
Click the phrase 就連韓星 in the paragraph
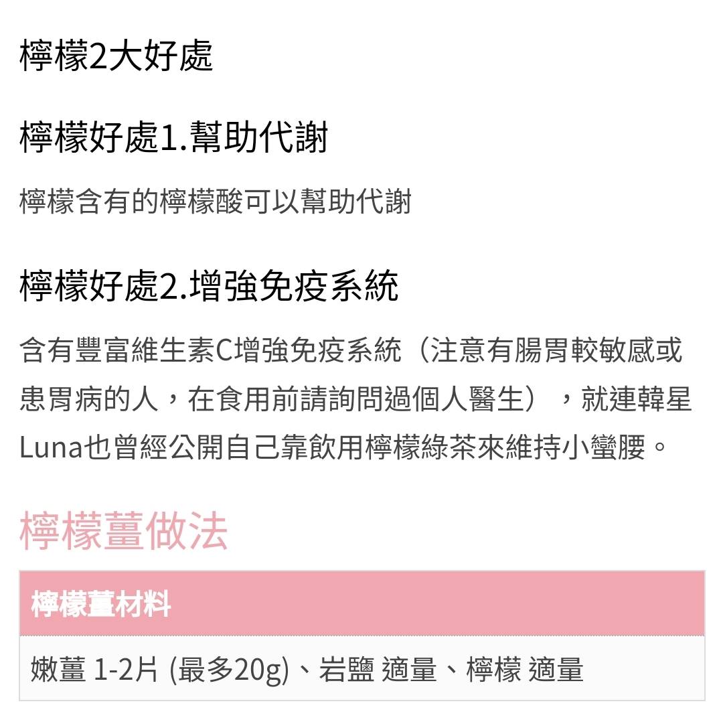coord(637,398)
